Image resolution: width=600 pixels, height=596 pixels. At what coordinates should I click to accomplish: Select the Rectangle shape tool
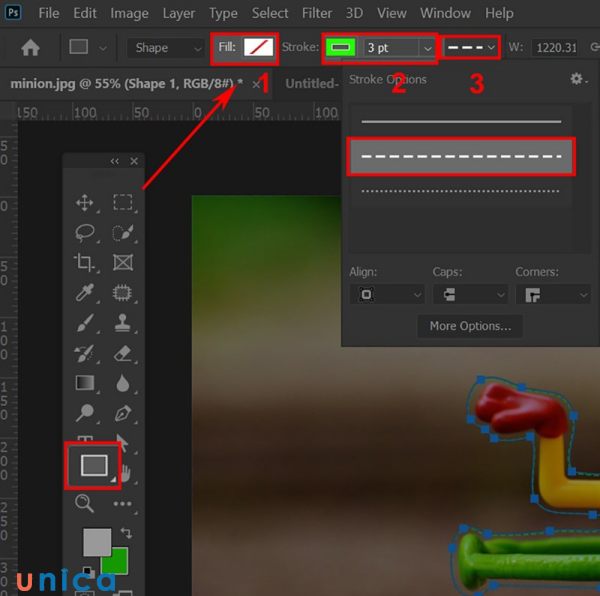tap(94, 465)
